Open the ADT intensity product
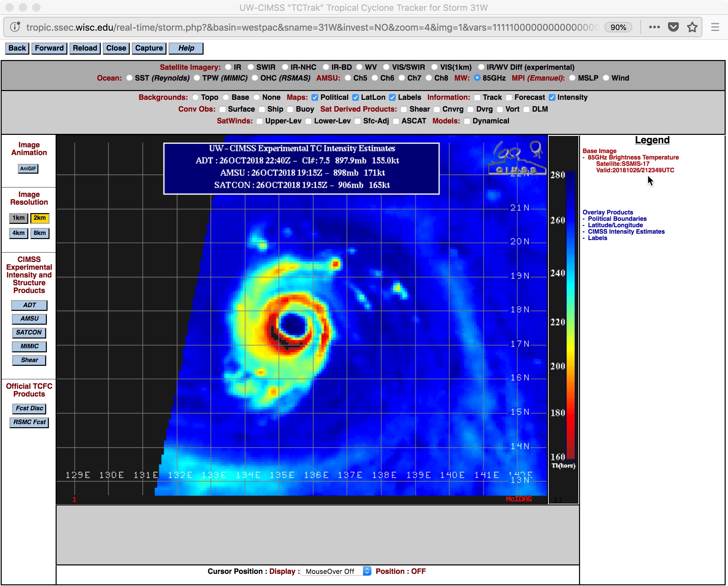This screenshot has width=728, height=586. (x=29, y=305)
